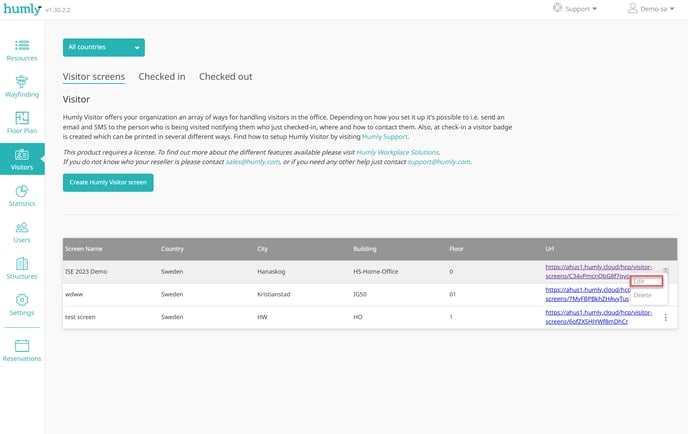Switch to the Checked out tab
The height and width of the screenshot is (434, 688).
pos(225,76)
